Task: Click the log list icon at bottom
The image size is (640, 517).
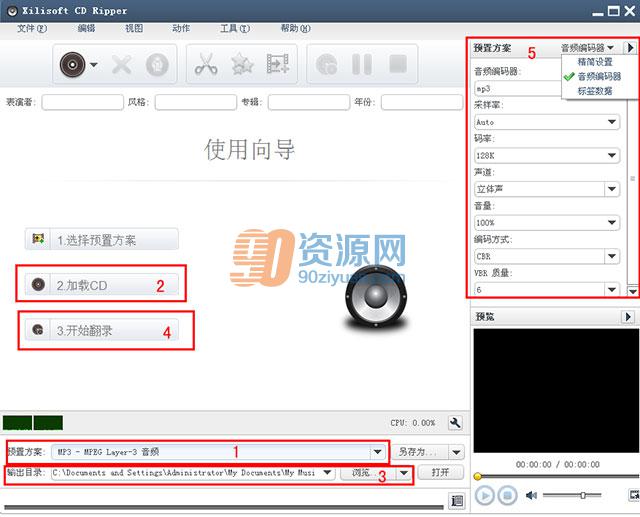Action: tap(457, 500)
